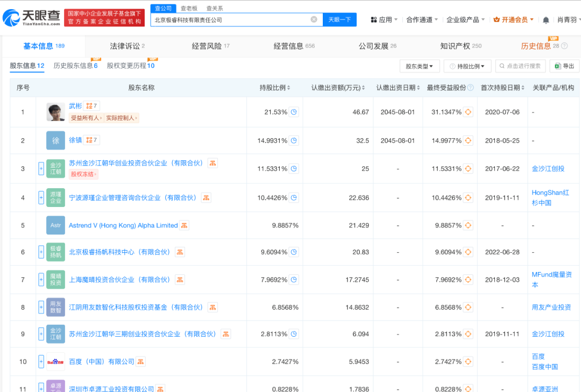581x392 pixels.
Task: Open the 应用 dropdown menu
Action: click(384, 20)
